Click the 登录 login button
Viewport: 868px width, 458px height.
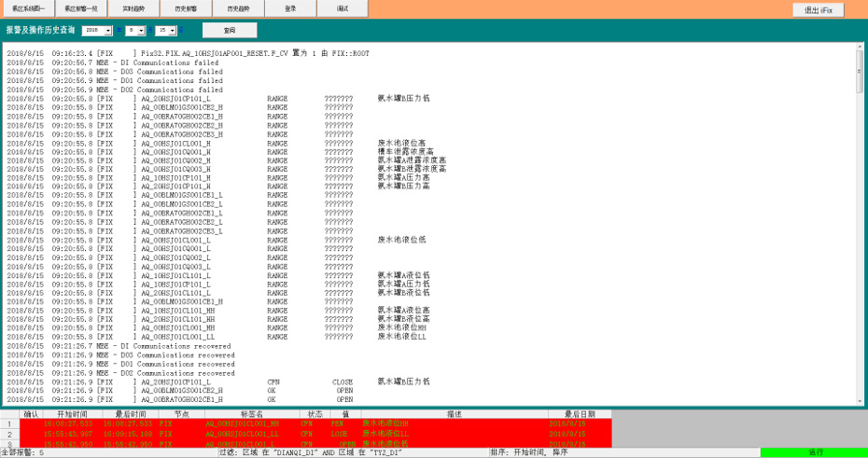pyautogui.click(x=290, y=8)
